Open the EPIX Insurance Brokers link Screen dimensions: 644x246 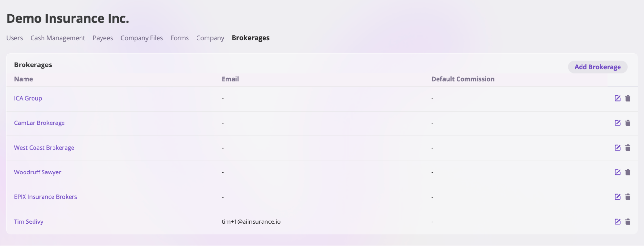[x=45, y=197]
